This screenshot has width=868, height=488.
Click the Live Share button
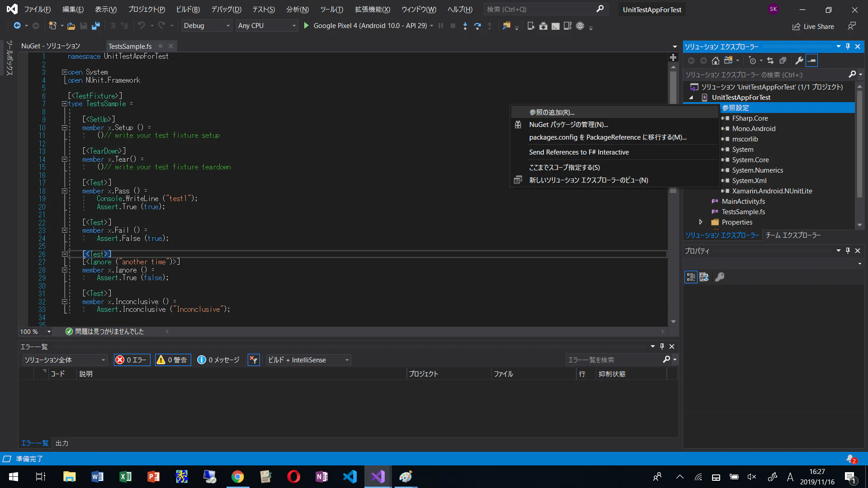point(813,26)
